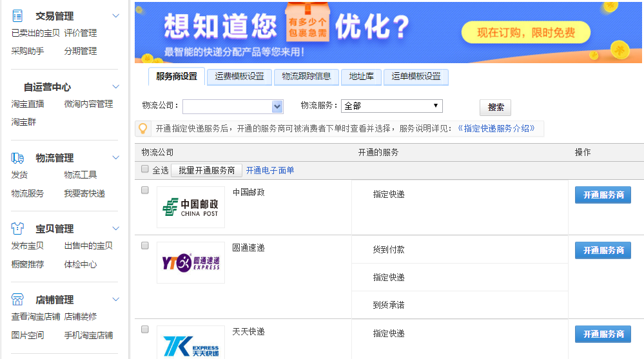Collapse the 店铺管理 section chevron
The image size is (644, 359).
click(116, 300)
